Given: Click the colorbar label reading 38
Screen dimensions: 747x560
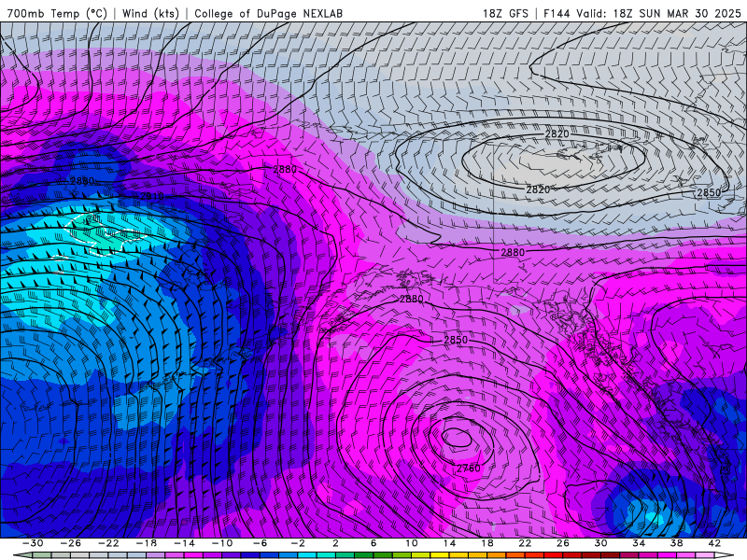Looking at the screenshot, I should coord(676,543).
